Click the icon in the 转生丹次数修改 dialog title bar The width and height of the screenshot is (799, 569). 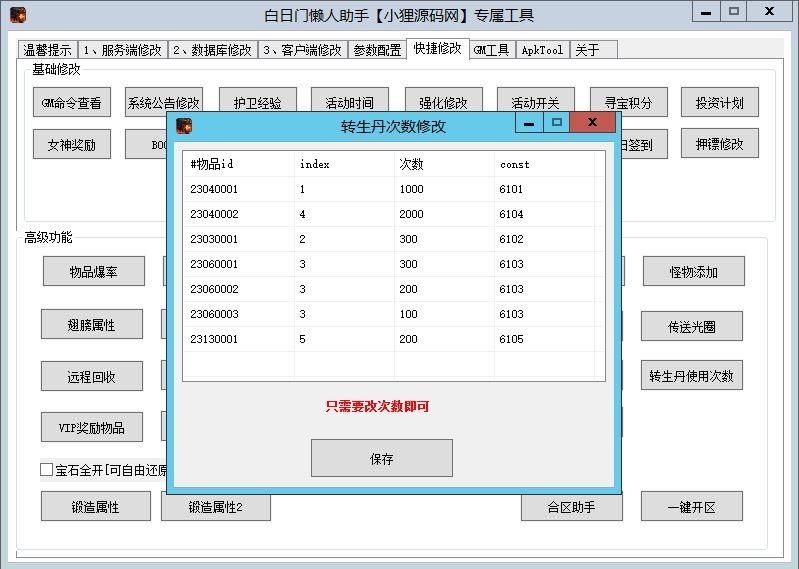184,126
